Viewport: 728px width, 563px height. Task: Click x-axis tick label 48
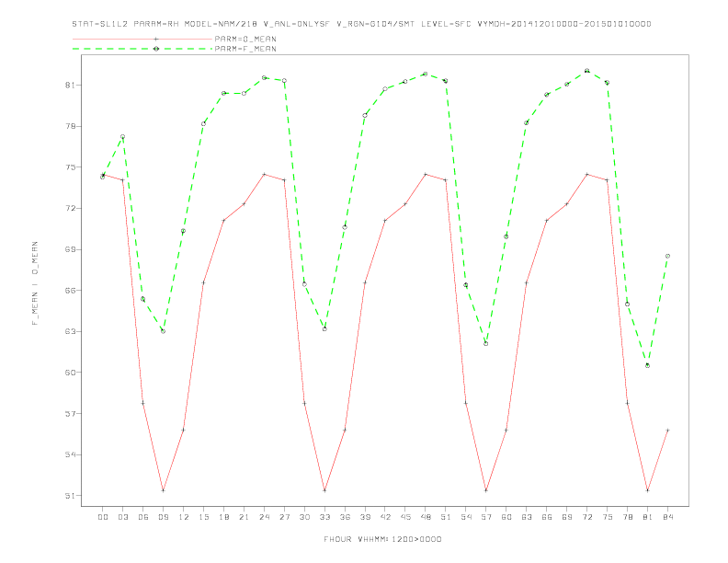426,517
